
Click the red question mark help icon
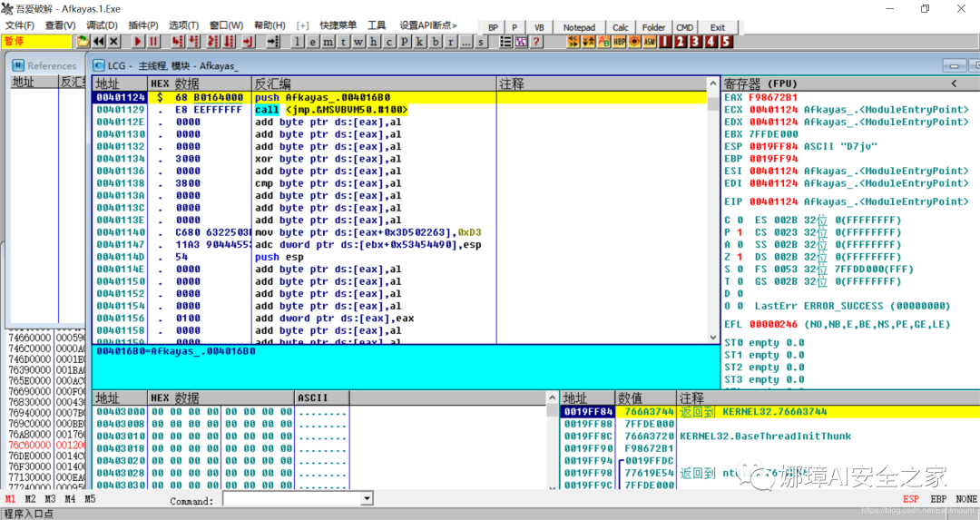[535, 41]
